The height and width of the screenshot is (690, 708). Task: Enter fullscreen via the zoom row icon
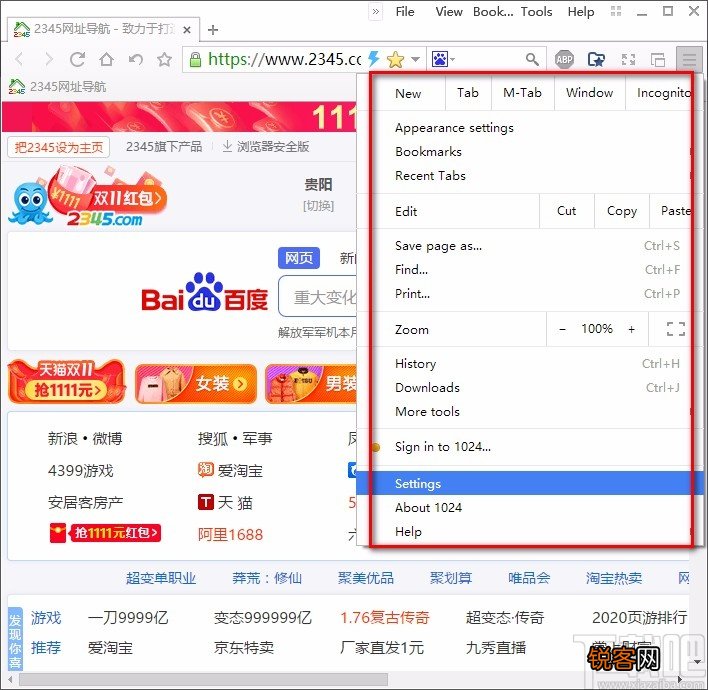point(675,329)
